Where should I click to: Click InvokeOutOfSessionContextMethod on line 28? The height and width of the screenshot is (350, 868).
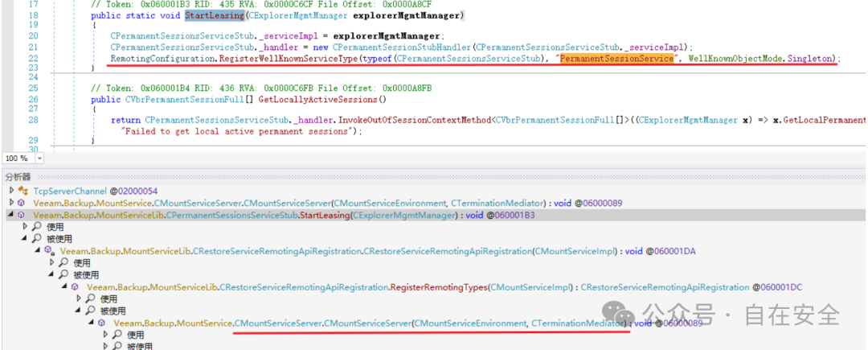[x=414, y=120]
